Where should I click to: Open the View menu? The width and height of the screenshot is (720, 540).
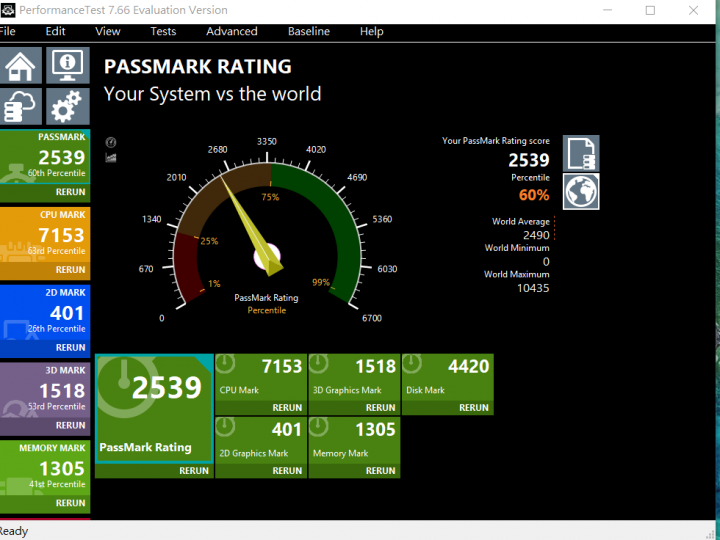coord(107,31)
